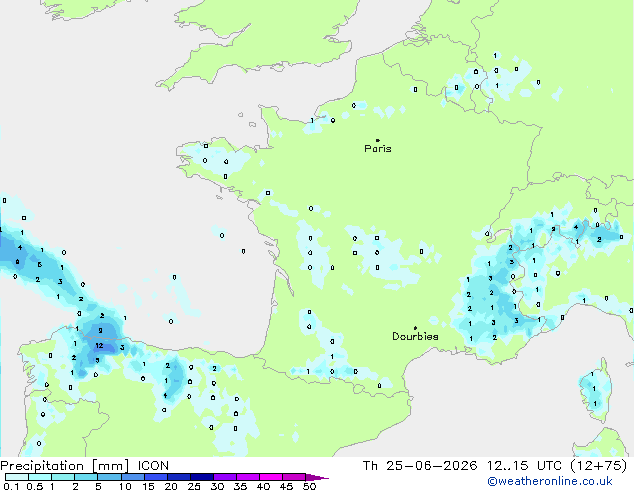Click the legend label '15'
Image resolution: width=634 pixels, height=490 pixels.
(148, 486)
